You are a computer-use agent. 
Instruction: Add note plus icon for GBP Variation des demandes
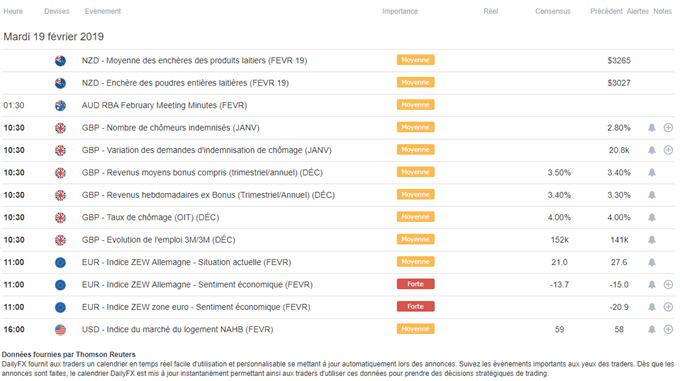tap(668, 150)
